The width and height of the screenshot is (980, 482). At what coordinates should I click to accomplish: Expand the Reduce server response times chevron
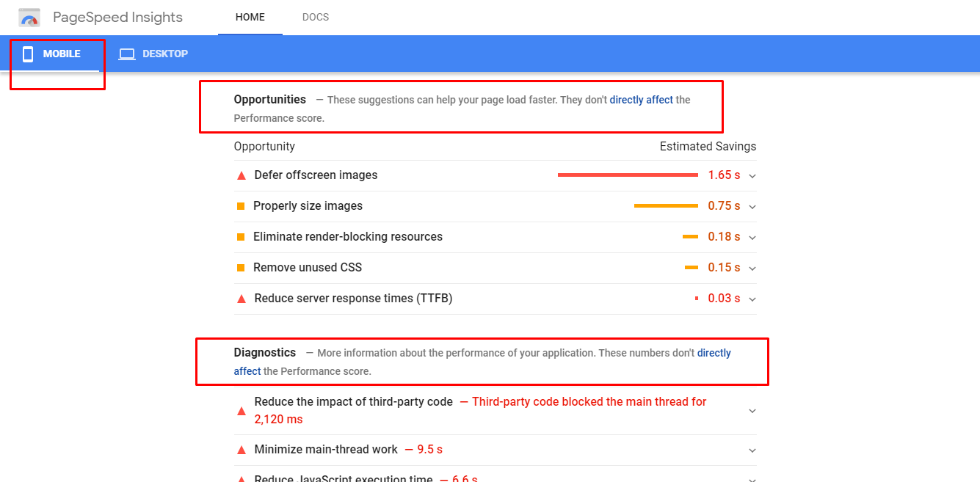tap(752, 299)
